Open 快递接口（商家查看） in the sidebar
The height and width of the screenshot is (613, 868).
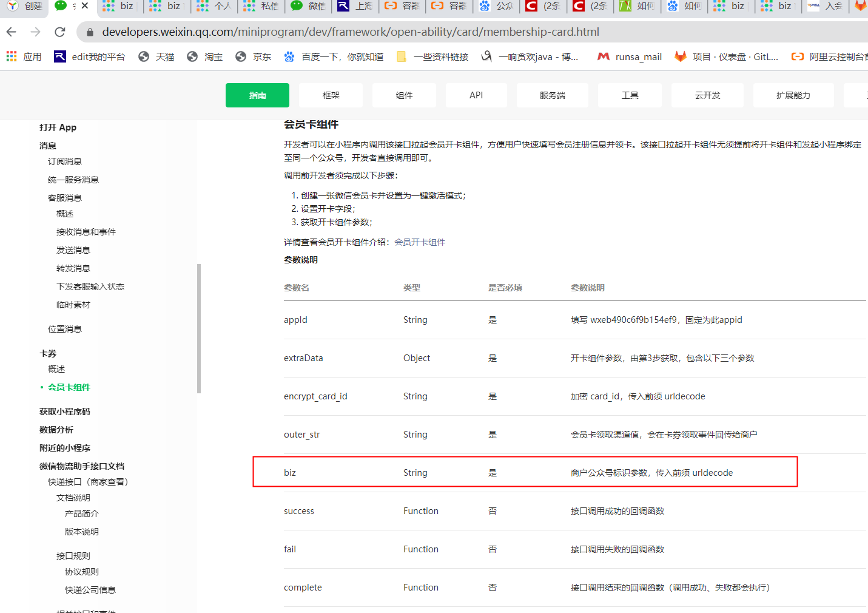click(89, 482)
